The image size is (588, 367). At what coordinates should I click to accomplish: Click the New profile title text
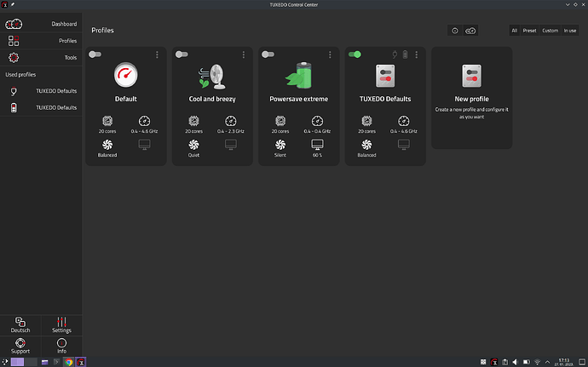click(x=472, y=99)
